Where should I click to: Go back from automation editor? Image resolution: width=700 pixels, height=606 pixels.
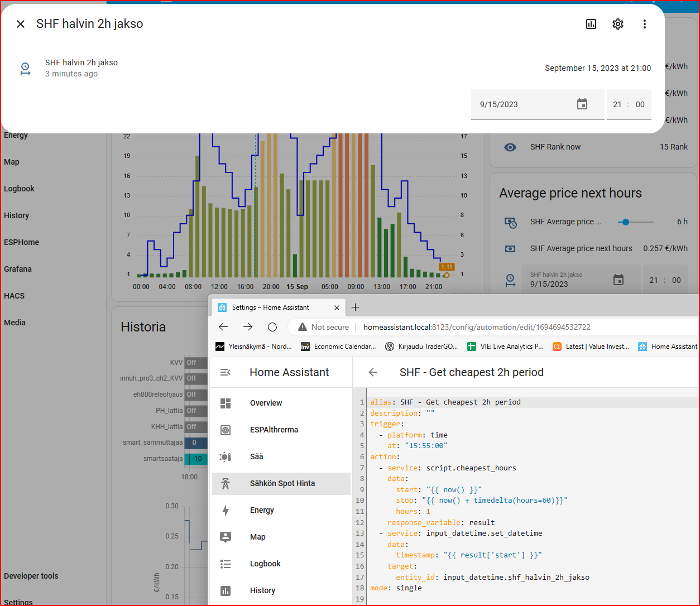pos(373,372)
